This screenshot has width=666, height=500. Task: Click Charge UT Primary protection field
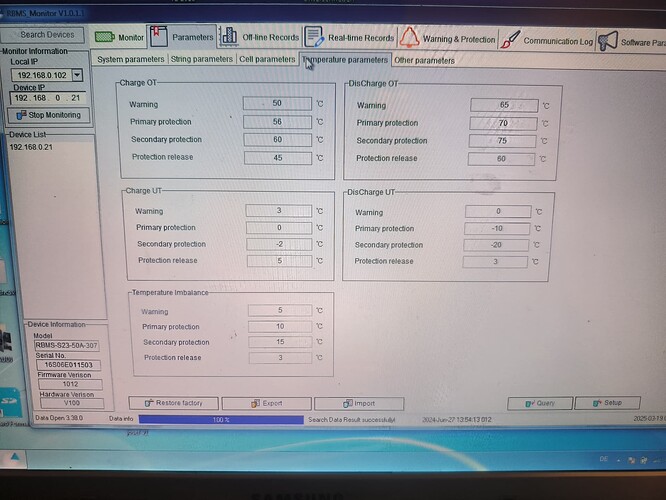coord(279,228)
